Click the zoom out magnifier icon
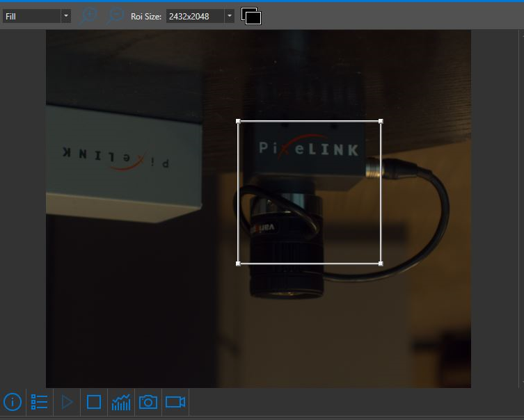 tap(116, 16)
